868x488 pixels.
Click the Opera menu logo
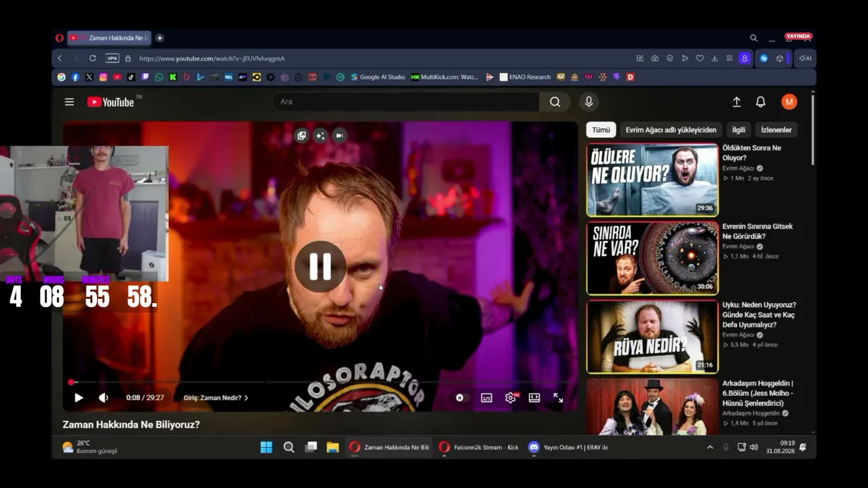pos(60,38)
